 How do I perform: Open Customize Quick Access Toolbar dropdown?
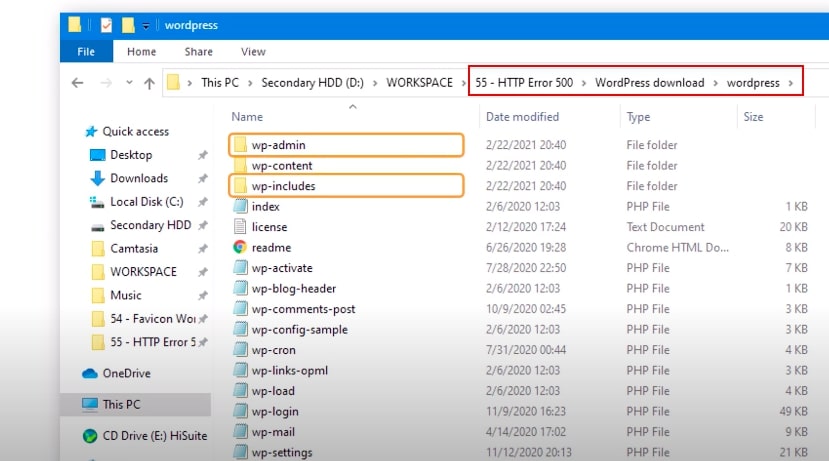click(x=145, y=25)
